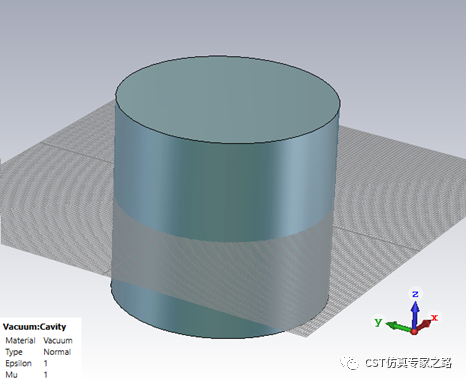Screen dimensions: 466x383
Task: Click the green y-axis arrow
Action: [x=398, y=326]
